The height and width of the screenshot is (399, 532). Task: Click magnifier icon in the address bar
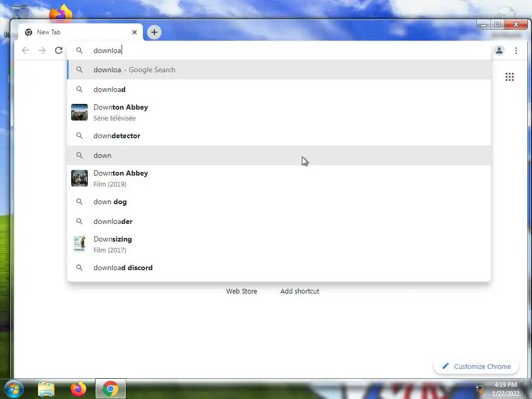click(79, 50)
